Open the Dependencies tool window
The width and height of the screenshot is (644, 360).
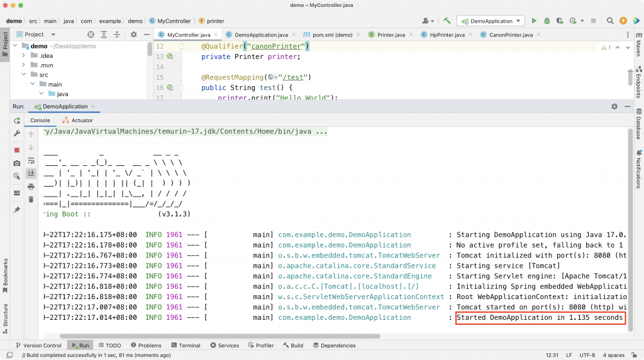[x=334, y=345]
